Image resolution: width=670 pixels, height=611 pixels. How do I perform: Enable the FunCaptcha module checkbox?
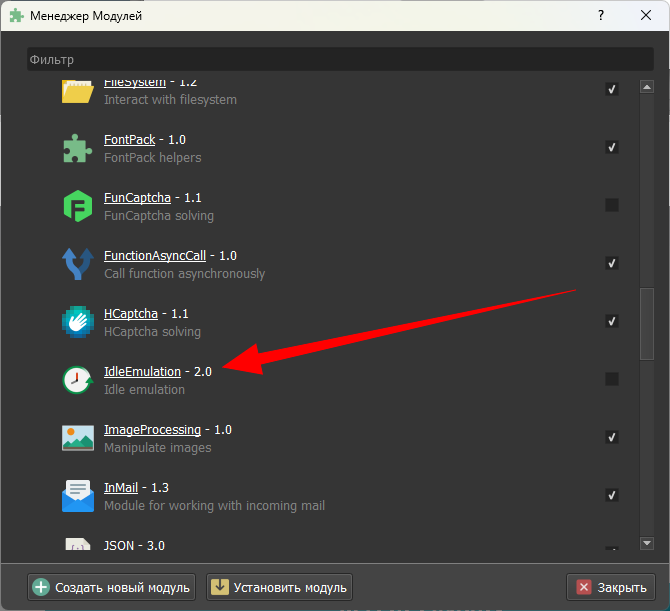click(612, 206)
